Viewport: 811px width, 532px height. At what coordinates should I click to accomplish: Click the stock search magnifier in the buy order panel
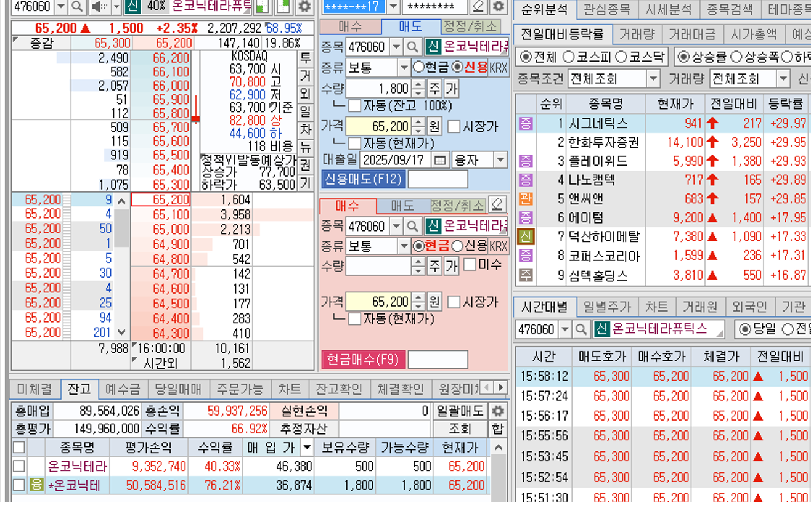[x=412, y=226]
